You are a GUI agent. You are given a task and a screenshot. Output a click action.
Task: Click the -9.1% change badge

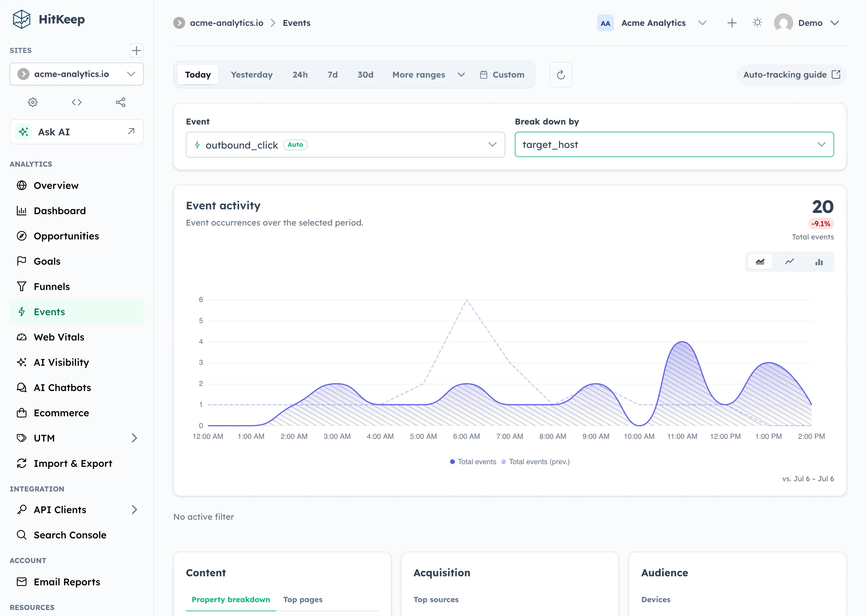click(821, 224)
